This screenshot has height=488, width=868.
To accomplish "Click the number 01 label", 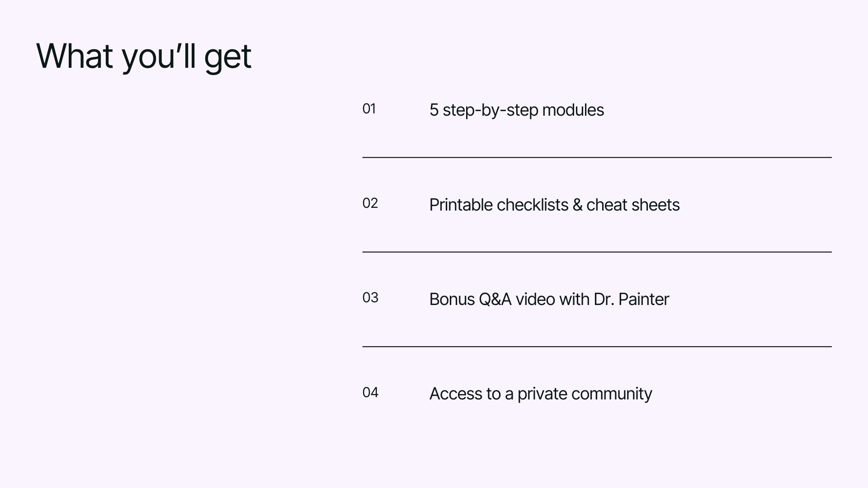I will (369, 109).
